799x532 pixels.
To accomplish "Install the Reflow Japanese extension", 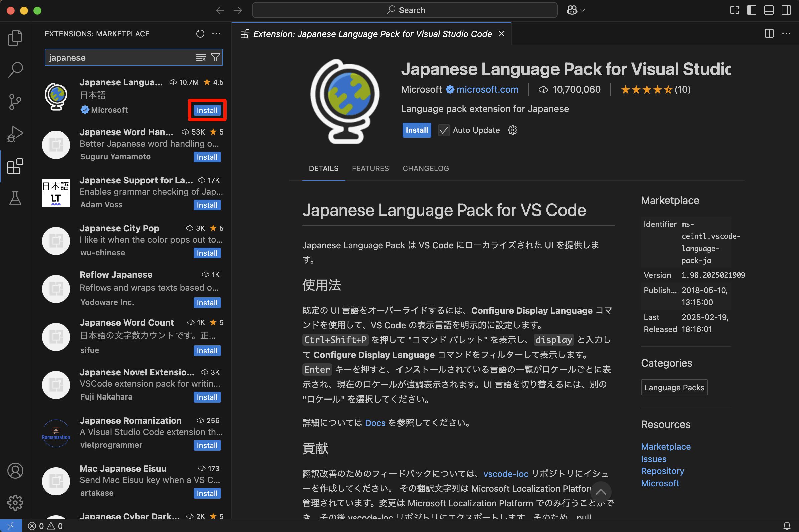I will 207,303.
